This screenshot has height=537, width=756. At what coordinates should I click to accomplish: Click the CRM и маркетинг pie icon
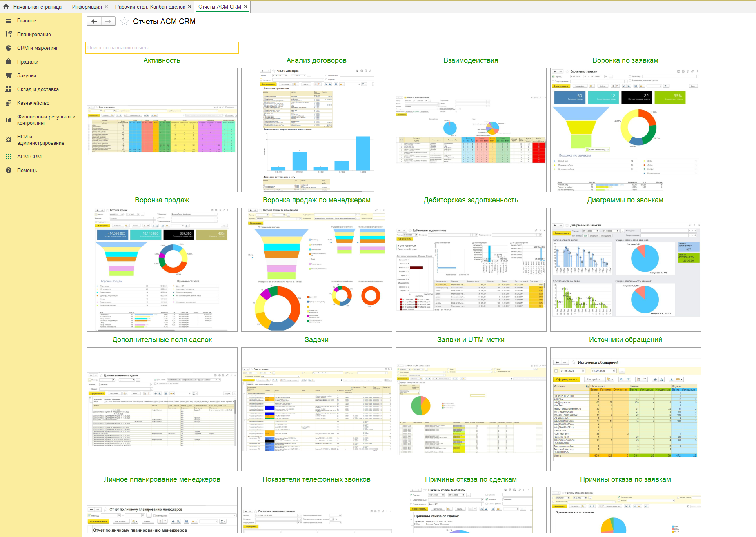pyautogui.click(x=9, y=48)
